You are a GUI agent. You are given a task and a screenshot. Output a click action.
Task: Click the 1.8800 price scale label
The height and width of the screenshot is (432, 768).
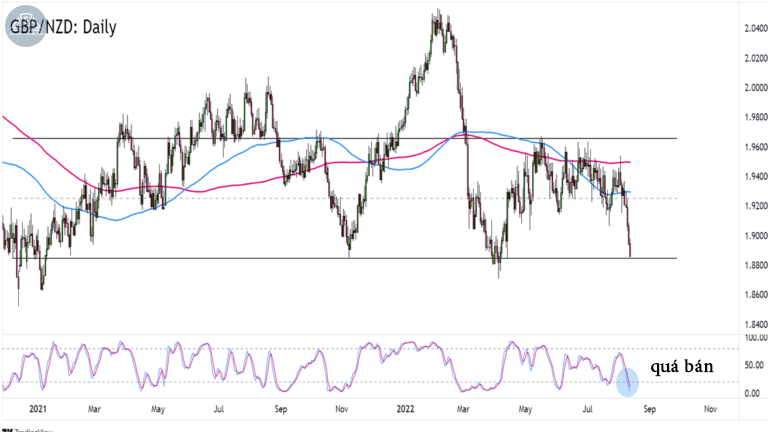(756, 265)
